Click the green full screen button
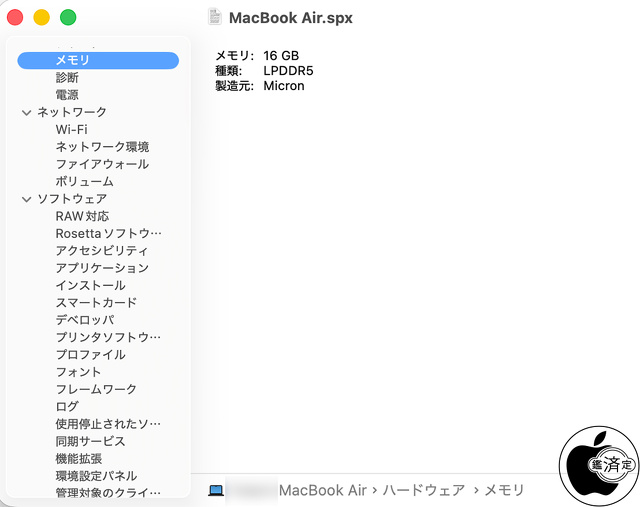Screen dimensions: 640x507 [x=68, y=17]
